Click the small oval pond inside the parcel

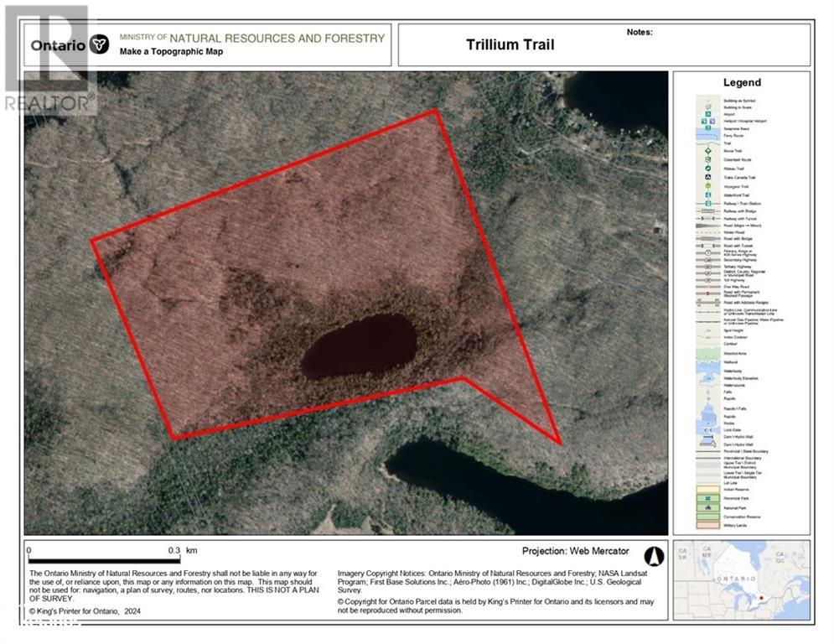(359, 346)
